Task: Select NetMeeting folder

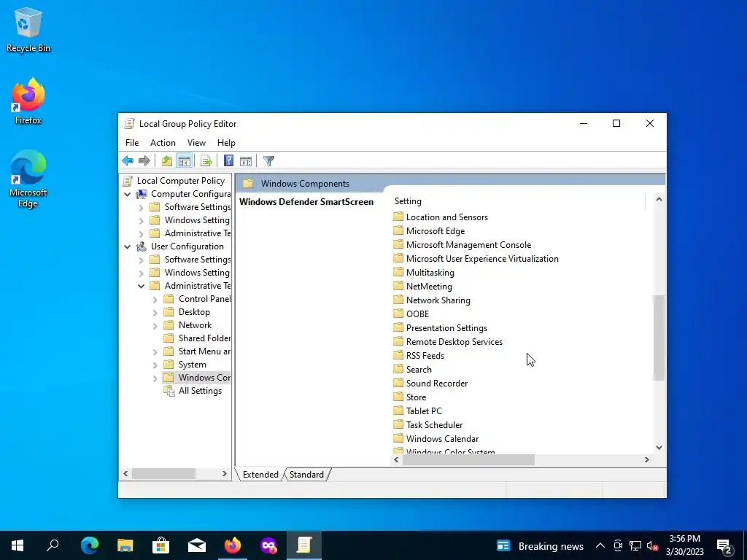Action: click(429, 287)
